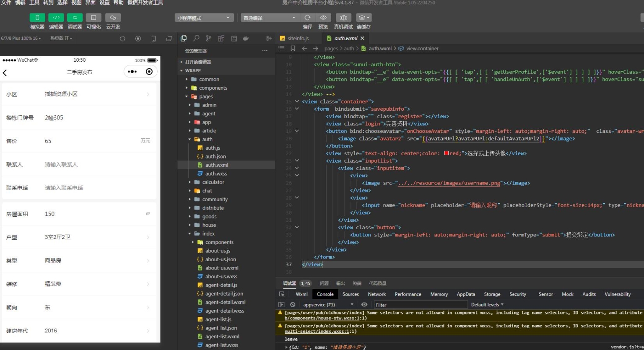Open the source control branch icon
Viewport: 644px width, 350px height.
coord(208,38)
